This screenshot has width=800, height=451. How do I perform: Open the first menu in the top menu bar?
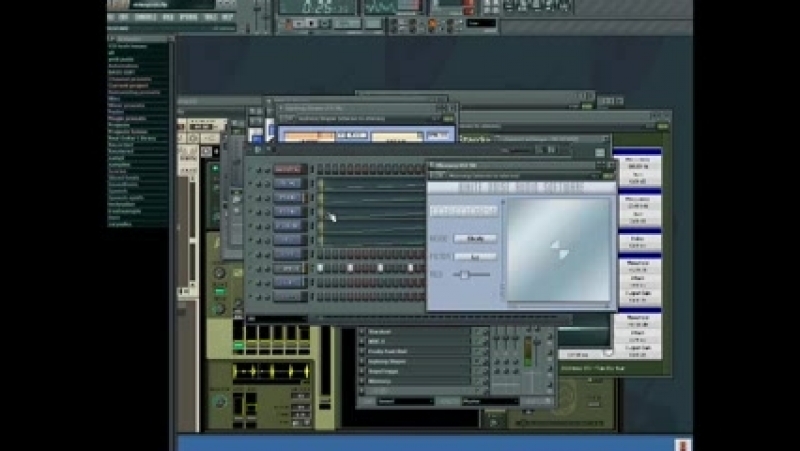click(112, 17)
